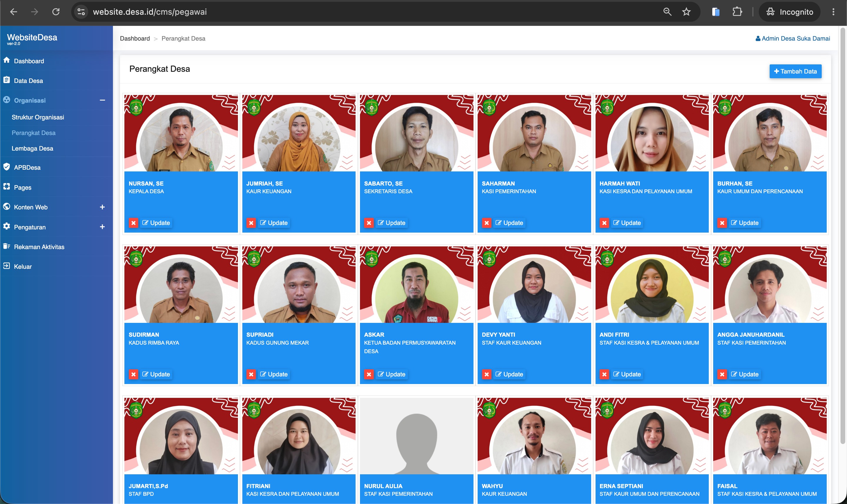This screenshot has width=847, height=504.
Task: Click the browser forward arrow
Action: tap(35, 12)
